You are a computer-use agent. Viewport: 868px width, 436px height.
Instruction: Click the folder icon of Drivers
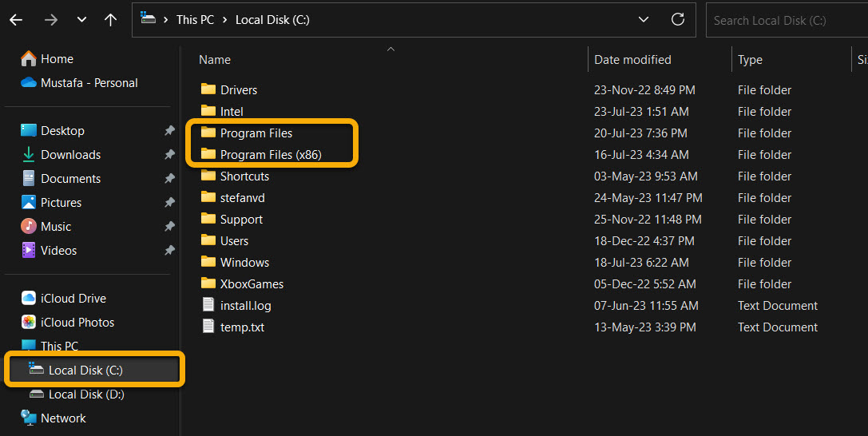point(208,89)
